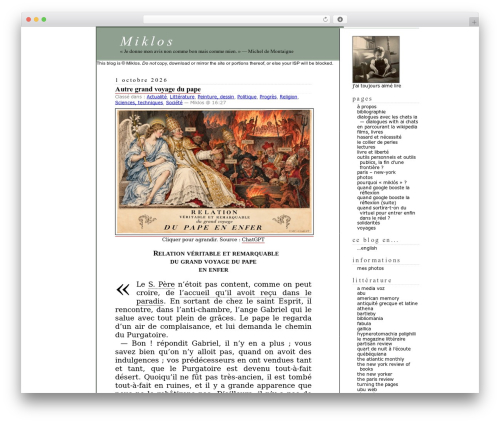Screen dimensions: 500x423
Task: Visit the 'a media voz' link
Action: 370,288
